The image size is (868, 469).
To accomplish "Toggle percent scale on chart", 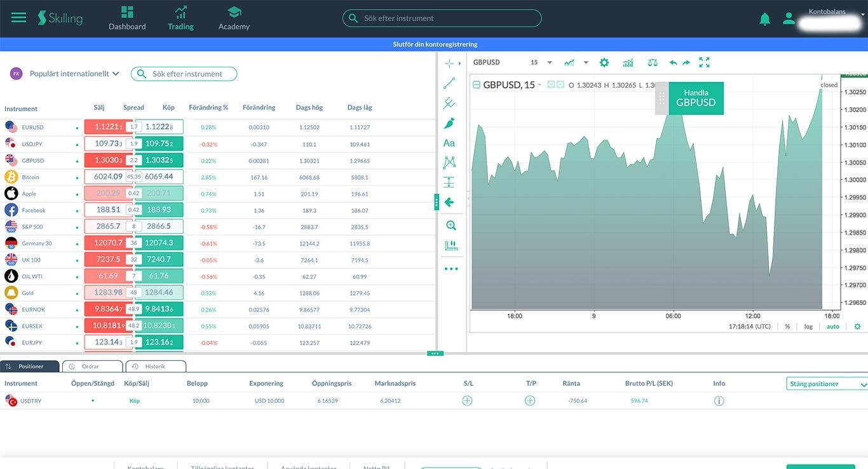I will [x=787, y=326].
